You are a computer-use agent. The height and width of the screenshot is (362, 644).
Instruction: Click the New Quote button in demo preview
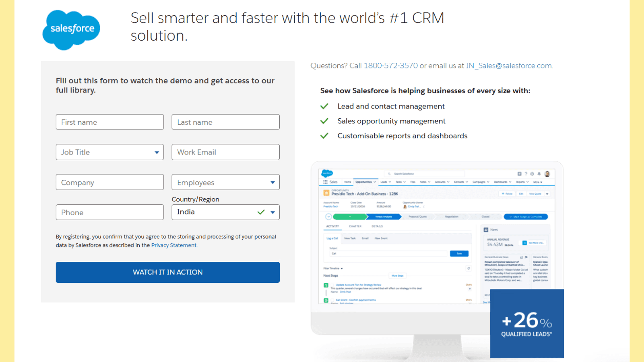click(x=535, y=194)
